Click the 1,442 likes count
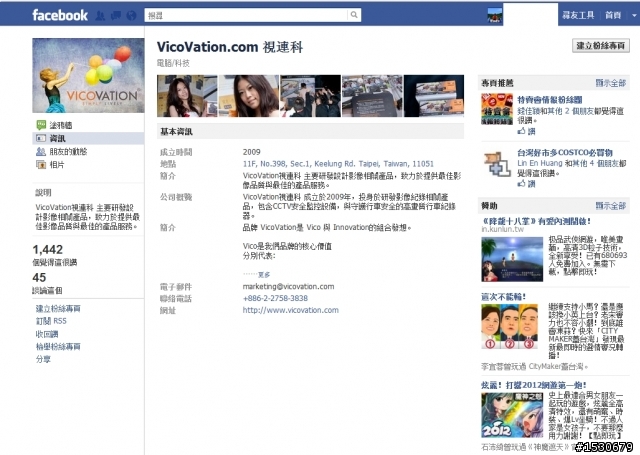640x455 pixels. click(x=48, y=249)
